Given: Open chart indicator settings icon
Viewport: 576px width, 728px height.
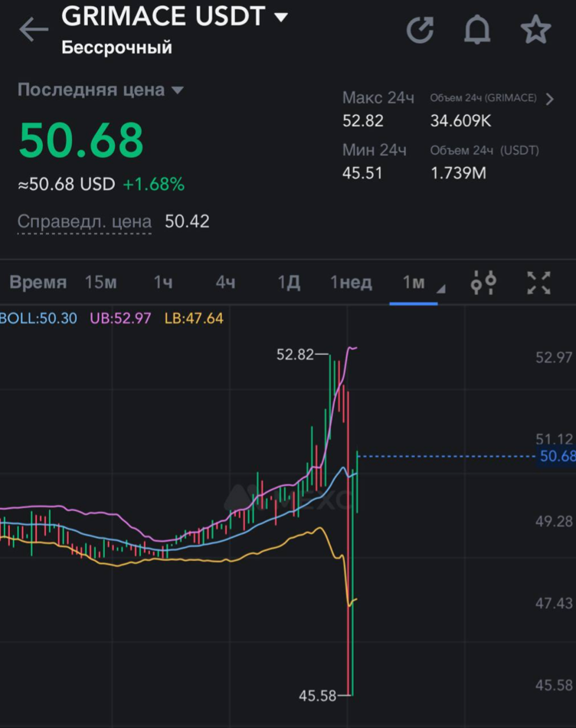Looking at the screenshot, I should click(483, 282).
